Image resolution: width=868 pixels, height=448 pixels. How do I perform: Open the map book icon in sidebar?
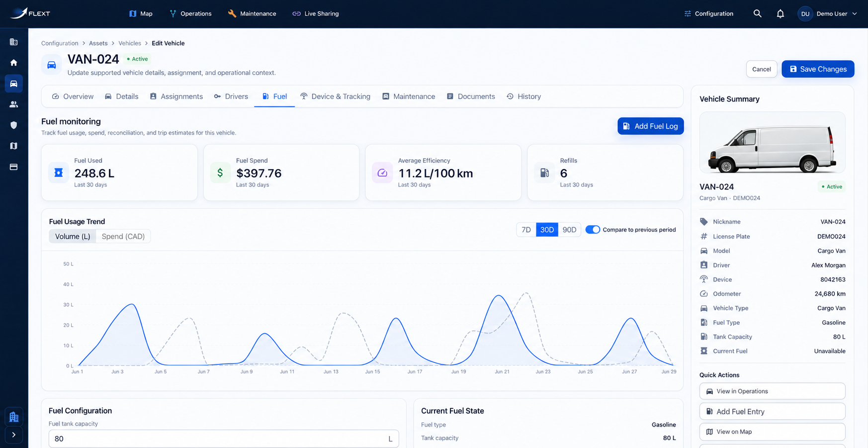click(x=14, y=146)
